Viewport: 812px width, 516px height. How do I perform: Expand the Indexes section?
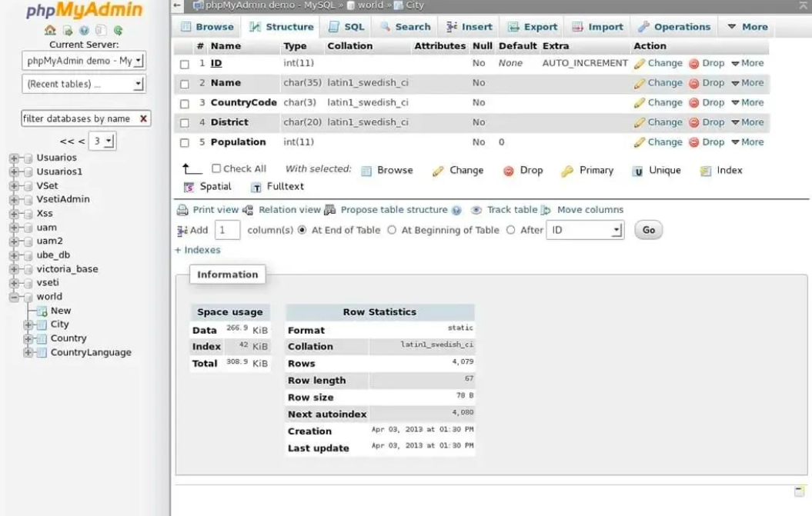coord(197,250)
